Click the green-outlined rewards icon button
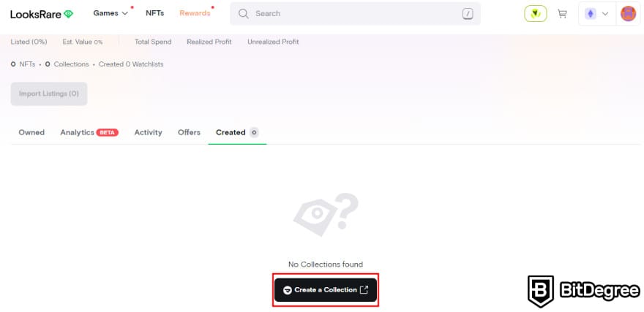644x312 pixels. tap(536, 13)
